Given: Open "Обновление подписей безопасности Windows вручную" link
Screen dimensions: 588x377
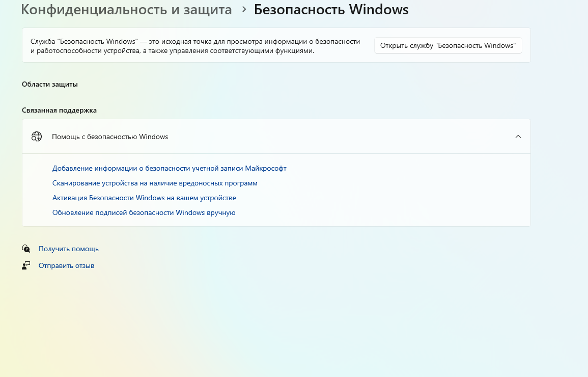Looking at the screenshot, I should (144, 212).
